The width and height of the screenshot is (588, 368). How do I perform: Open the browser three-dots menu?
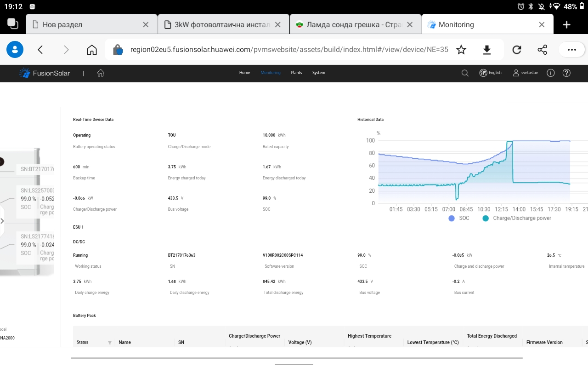tap(571, 50)
